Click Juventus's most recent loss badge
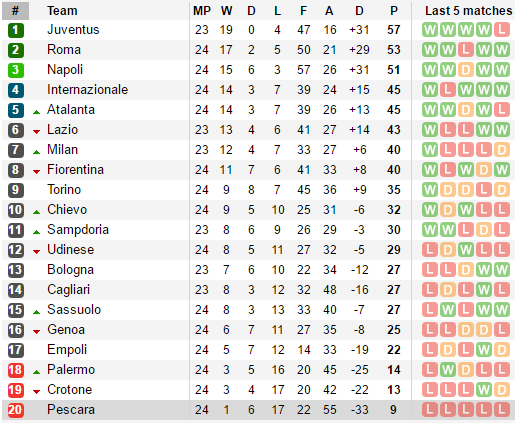Viewport: 515px width, 423px height. coord(502,30)
